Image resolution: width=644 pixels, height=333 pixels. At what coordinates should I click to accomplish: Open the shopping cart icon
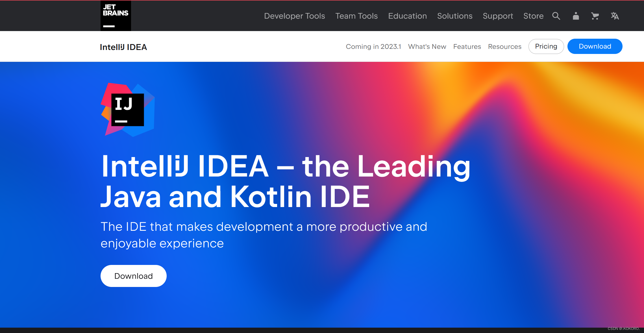point(595,16)
